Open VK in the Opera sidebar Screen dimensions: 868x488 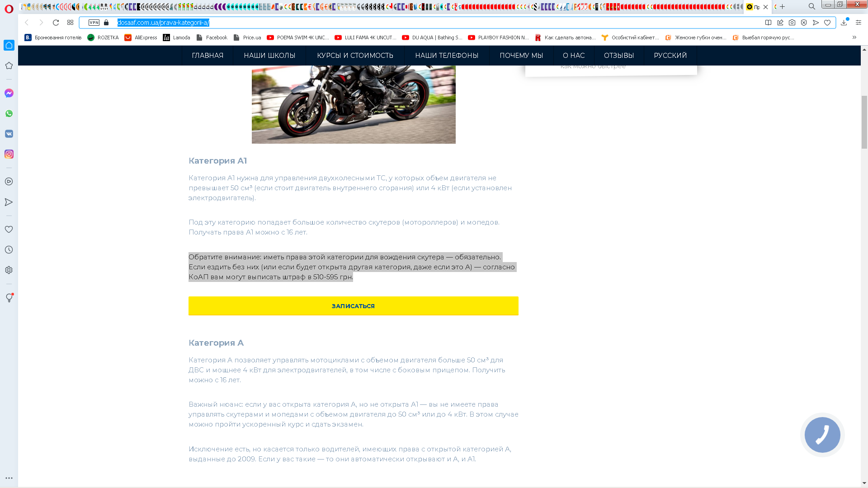9,134
